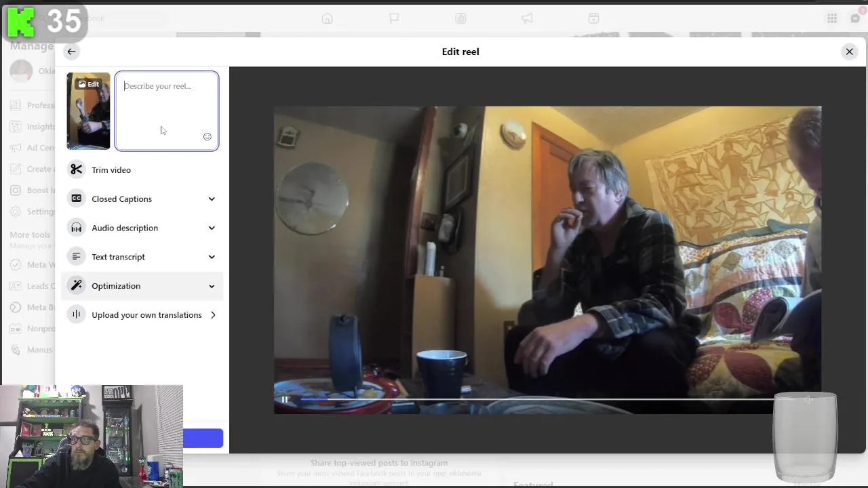Click the Text transcript lines icon
This screenshot has width=868, height=488.
pyautogui.click(x=76, y=257)
